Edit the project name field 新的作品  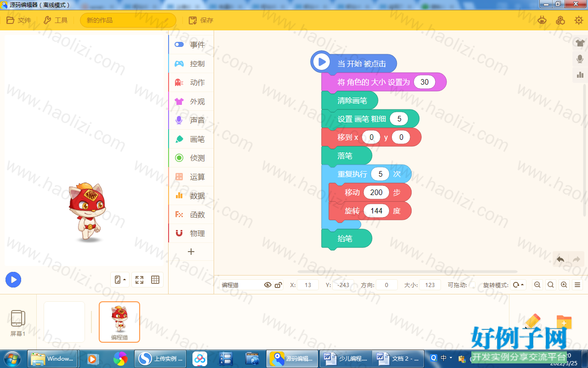[x=128, y=20]
